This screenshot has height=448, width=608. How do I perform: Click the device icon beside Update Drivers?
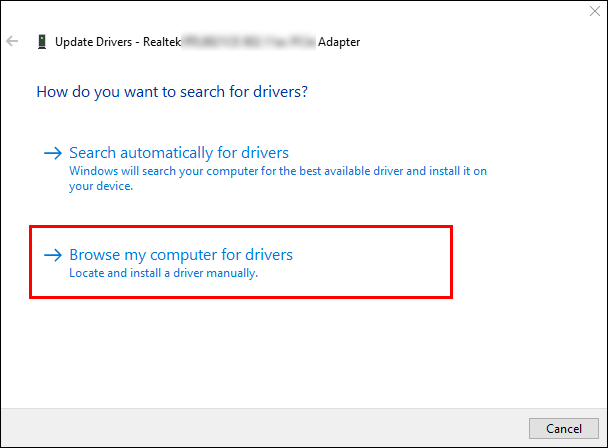(x=40, y=42)
